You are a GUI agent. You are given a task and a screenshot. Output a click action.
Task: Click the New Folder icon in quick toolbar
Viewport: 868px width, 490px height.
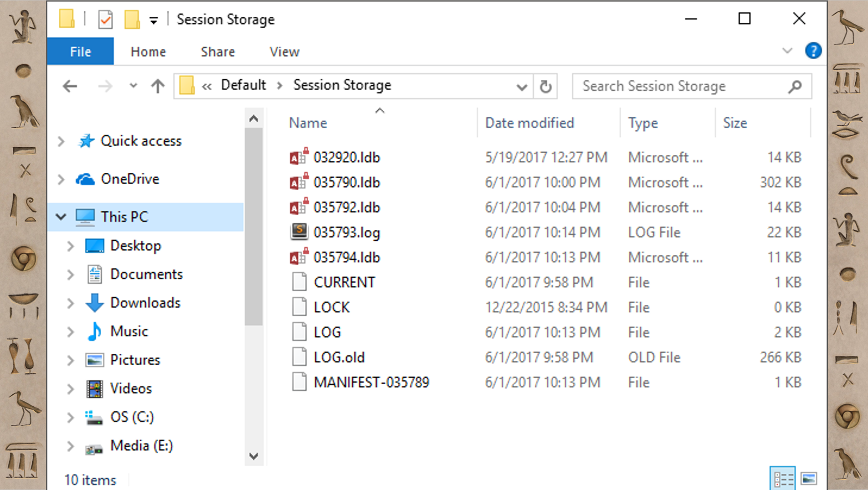click(x=132, y=20)
